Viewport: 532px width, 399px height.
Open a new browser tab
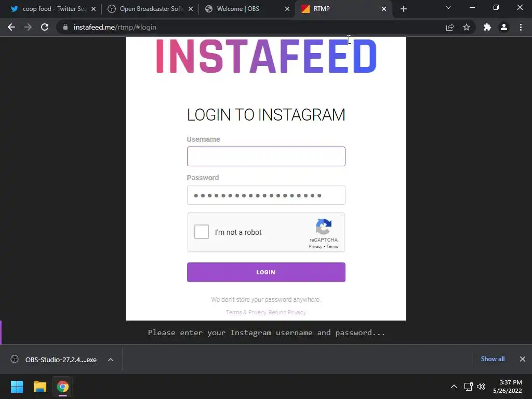403,9
